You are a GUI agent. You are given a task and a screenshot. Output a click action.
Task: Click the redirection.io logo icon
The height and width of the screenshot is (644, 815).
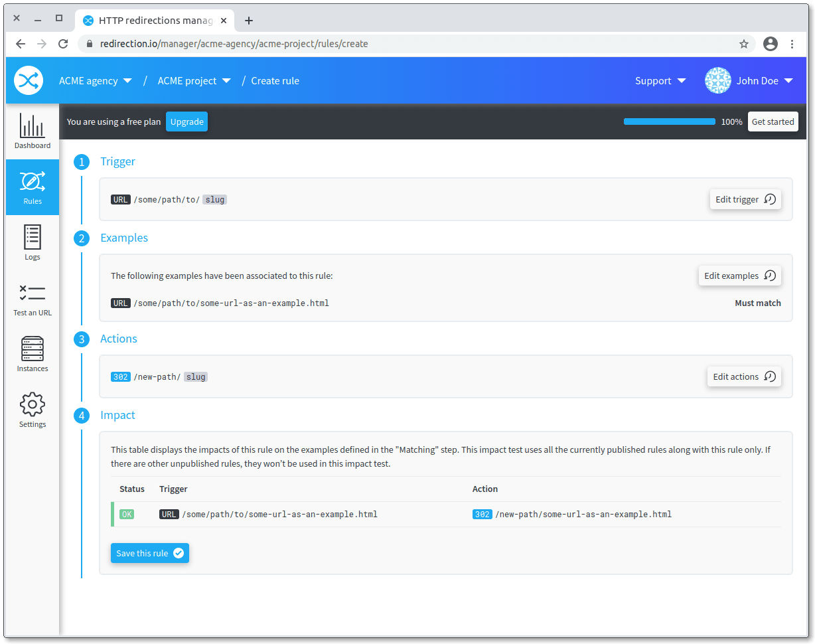pyautogui.click(x=29, y=80)
